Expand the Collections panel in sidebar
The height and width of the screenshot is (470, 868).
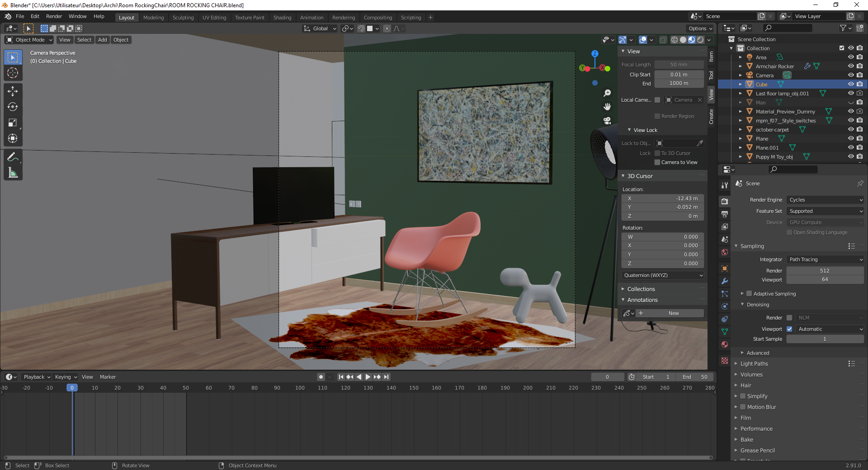tap(641, 289)
